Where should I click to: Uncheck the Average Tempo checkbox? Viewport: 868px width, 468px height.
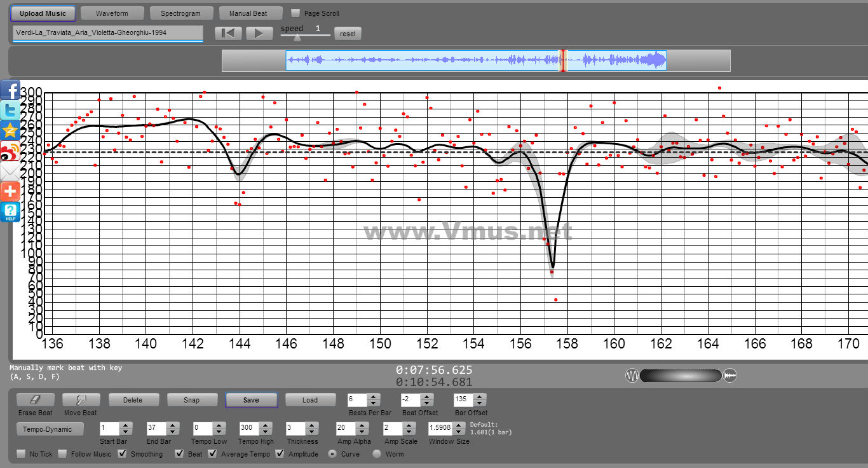point(212,454)
